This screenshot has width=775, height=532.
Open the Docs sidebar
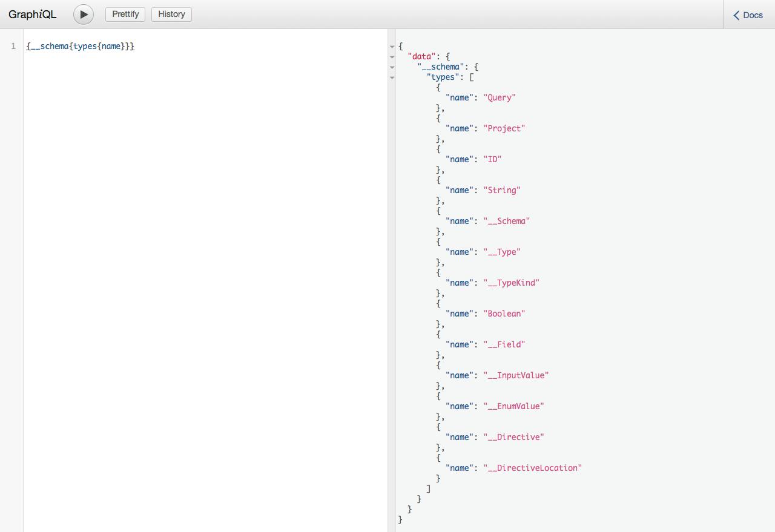click(748, 15)
